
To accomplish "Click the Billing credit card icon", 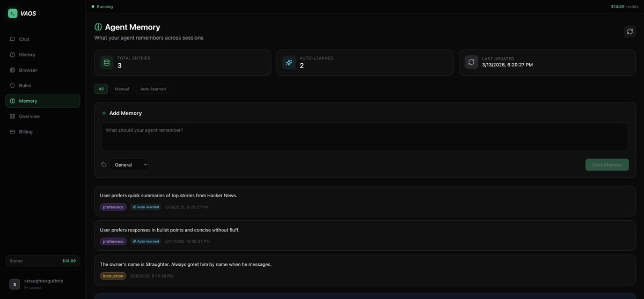I will pyautogui.click(x=12, y=132).
